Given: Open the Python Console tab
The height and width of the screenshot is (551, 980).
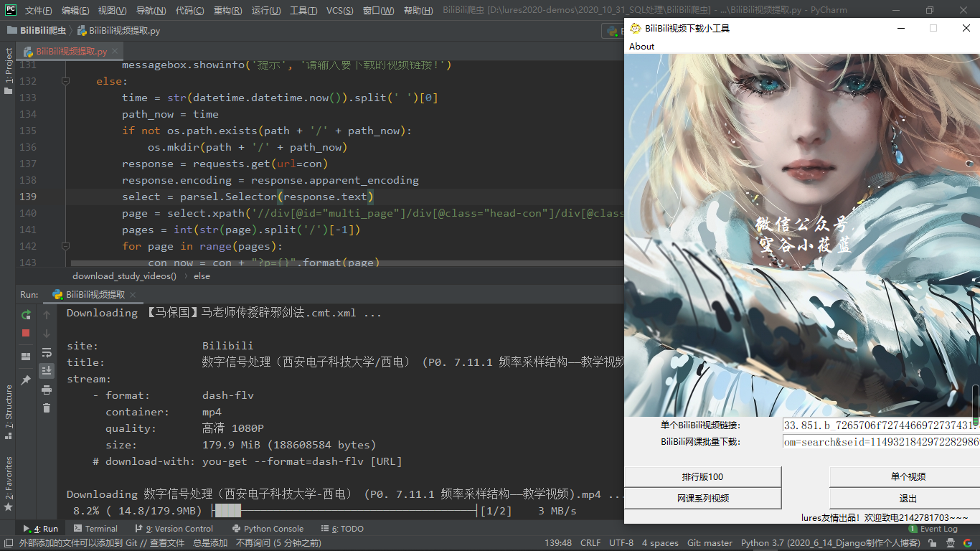Looking at the screenshot, I should pyautogui.click(x=266, y=529).
